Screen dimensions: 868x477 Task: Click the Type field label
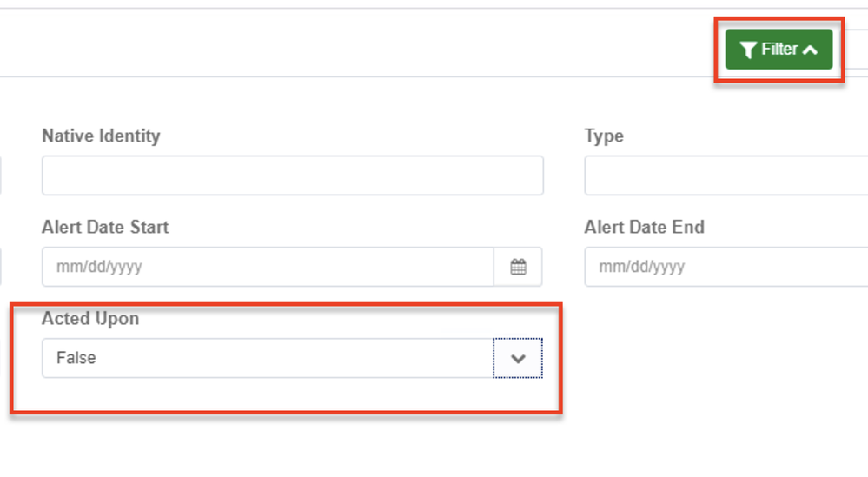pyautogui.click(x=604, y=136)
